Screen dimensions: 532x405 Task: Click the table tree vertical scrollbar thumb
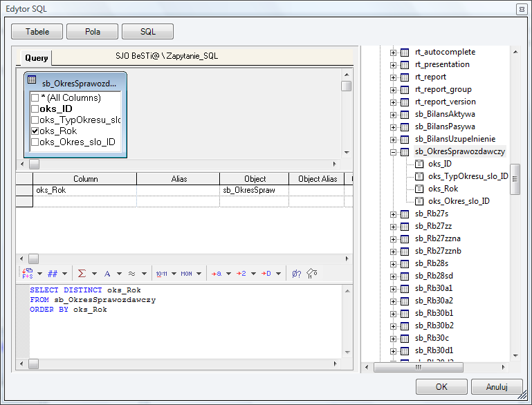[515, 179]
